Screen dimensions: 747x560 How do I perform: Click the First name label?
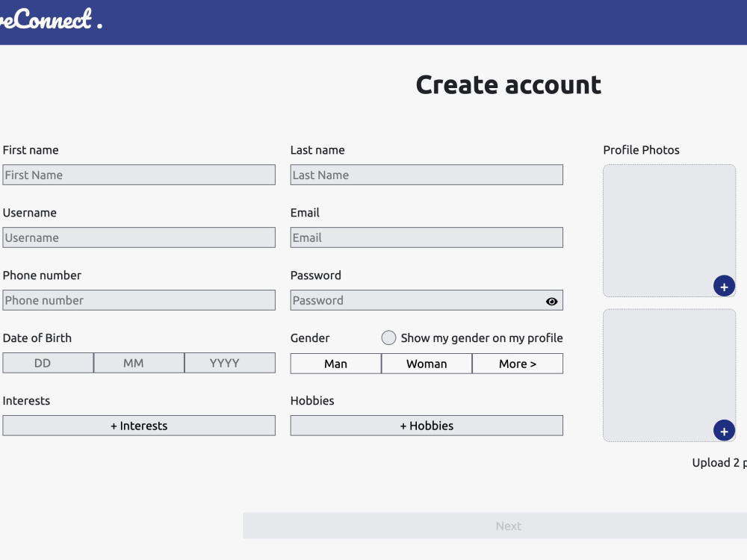[31, 150]
